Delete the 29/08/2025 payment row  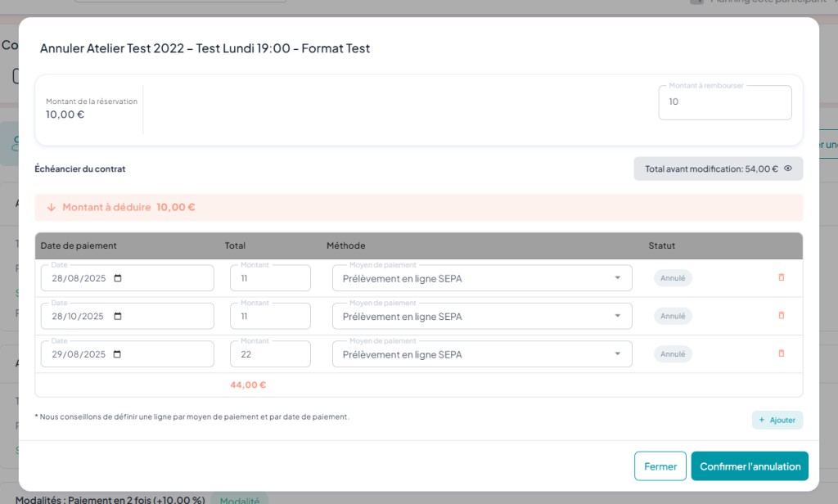781,353
